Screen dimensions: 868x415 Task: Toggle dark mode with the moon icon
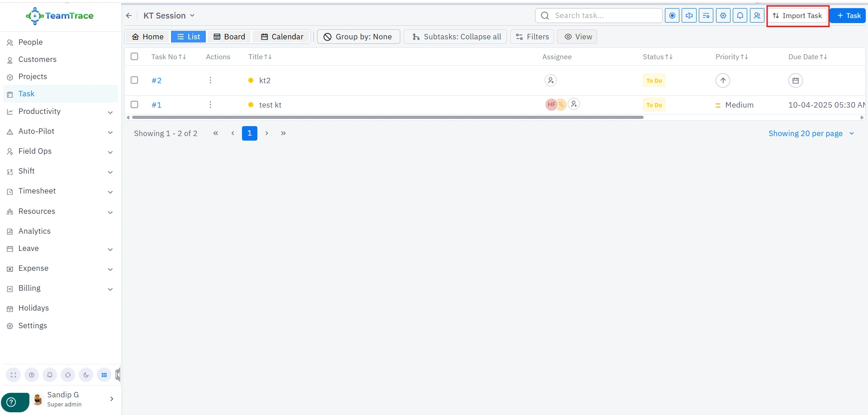[x=86, y=375]
